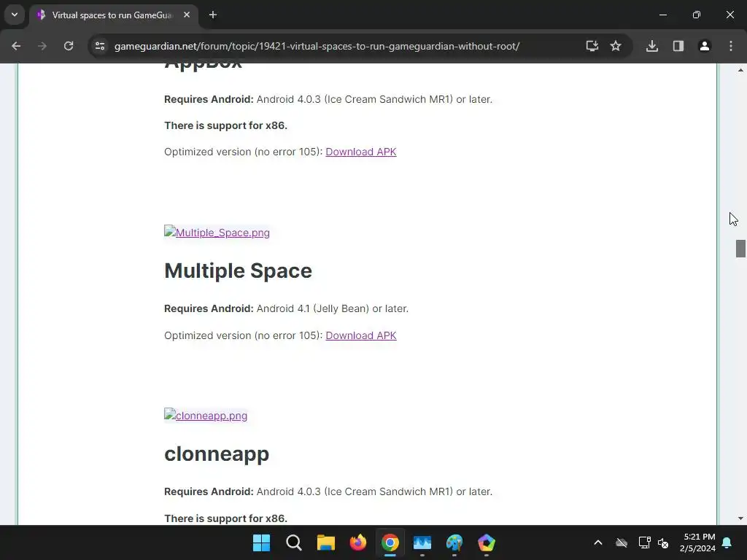Viewport: 747px width, 560px height.
Task: Open the blue monitor app in taskbar
Action: 422,542
